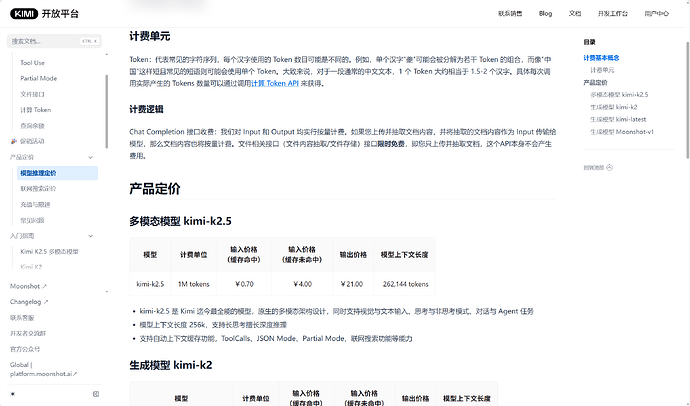Focus the 搜索文档 search box
The width and height of the screenshot is (690, 406).
click(54, 41)
